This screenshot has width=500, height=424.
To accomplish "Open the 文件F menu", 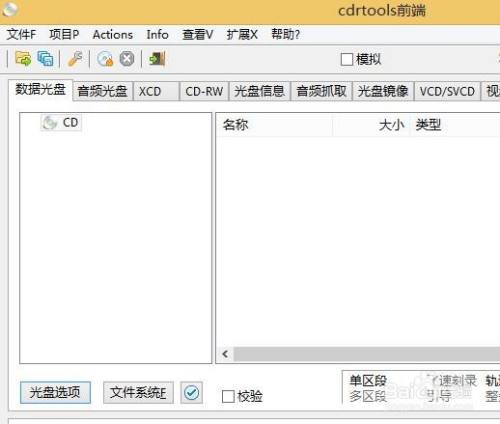I will [x=21, y=34].
